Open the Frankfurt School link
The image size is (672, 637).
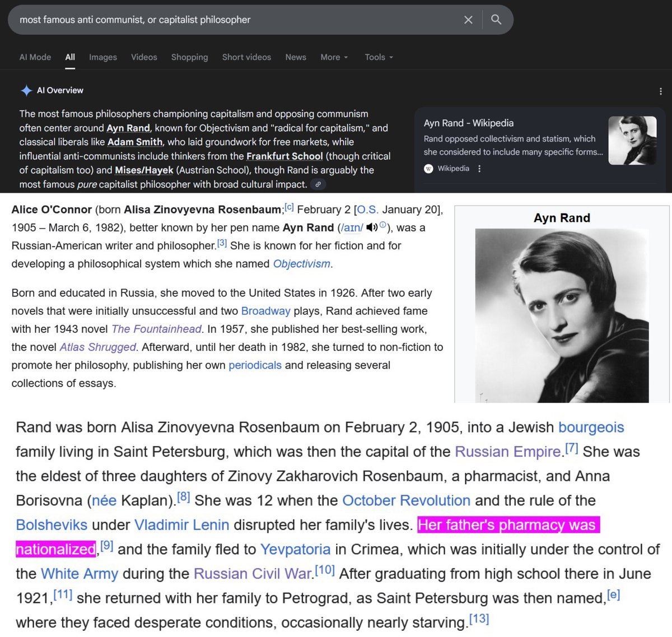284,156
